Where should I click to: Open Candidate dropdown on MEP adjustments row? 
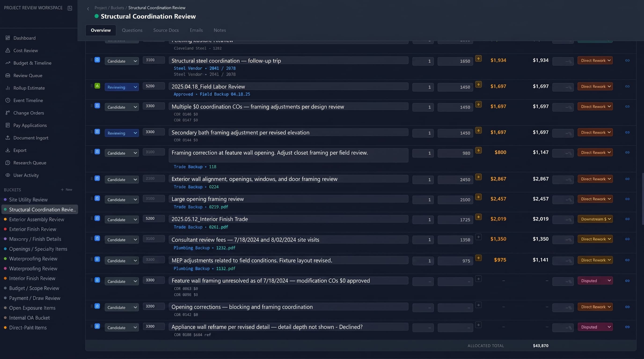pos(121,261)
